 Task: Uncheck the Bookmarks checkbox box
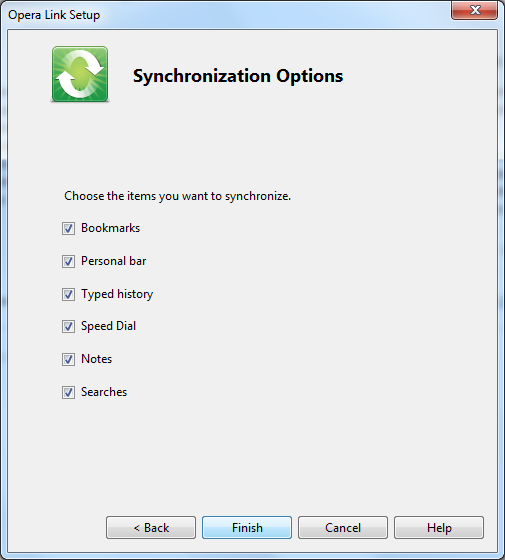(x=68, y=228)
